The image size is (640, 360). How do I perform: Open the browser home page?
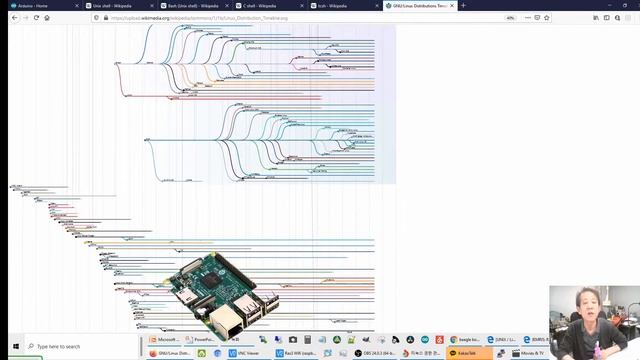click(x=47, y=18)
